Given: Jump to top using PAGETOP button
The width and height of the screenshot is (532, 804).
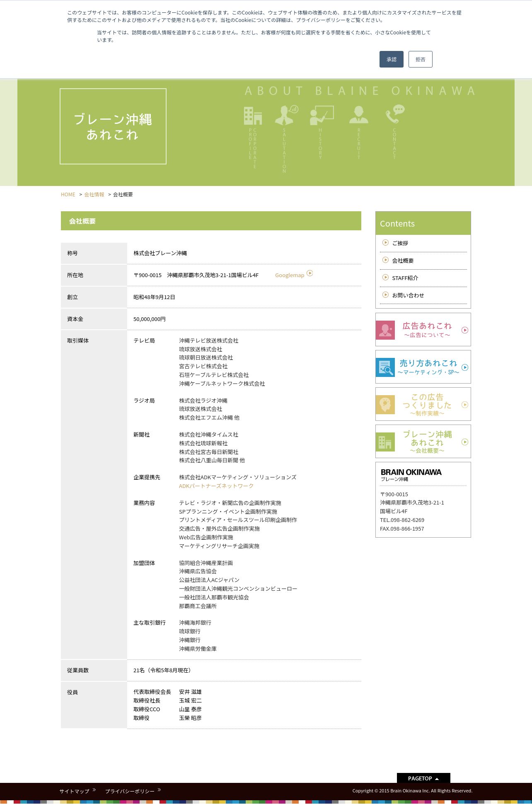Looking at the screenshot, I should (423, 778).
